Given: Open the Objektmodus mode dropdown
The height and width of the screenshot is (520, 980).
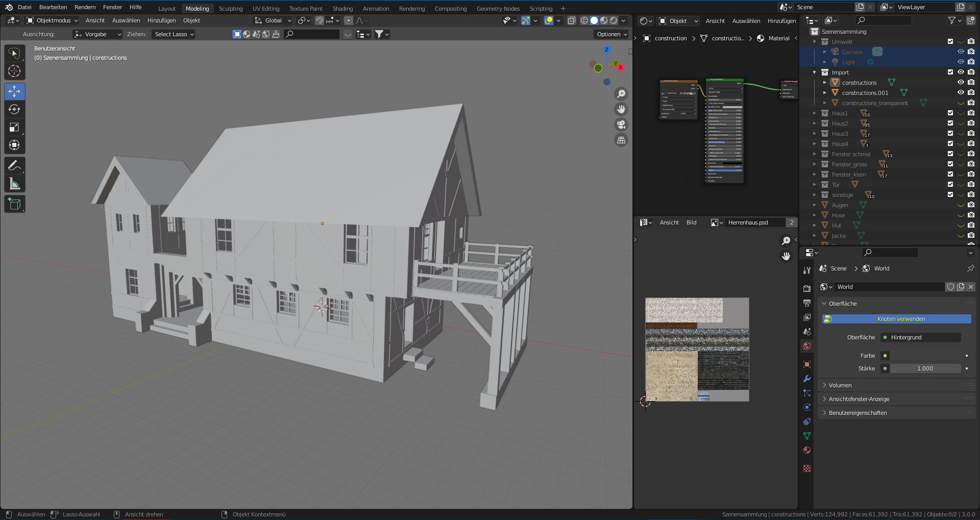Looking at the screenshot, I should (53, 20).
